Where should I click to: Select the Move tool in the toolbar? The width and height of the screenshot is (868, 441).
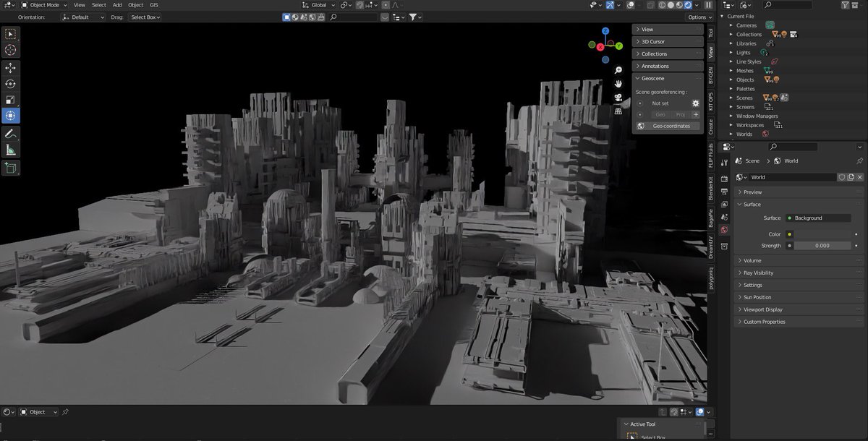pos(10,68)
